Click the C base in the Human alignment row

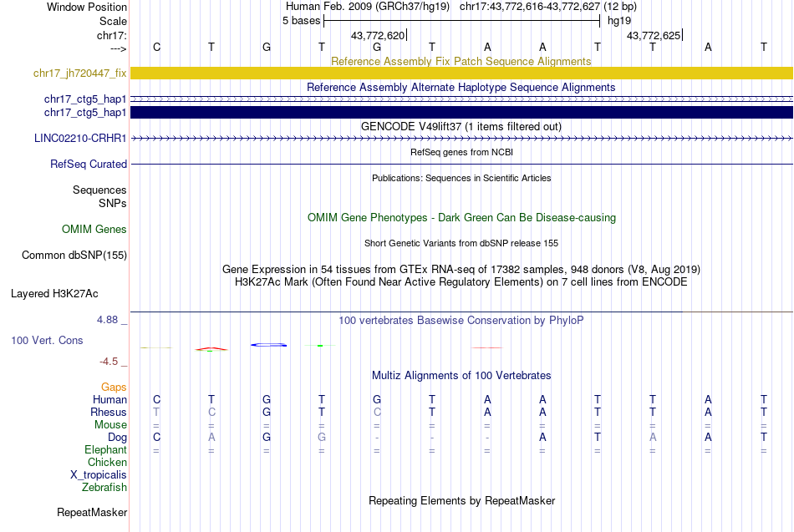(x=156, y=400)
